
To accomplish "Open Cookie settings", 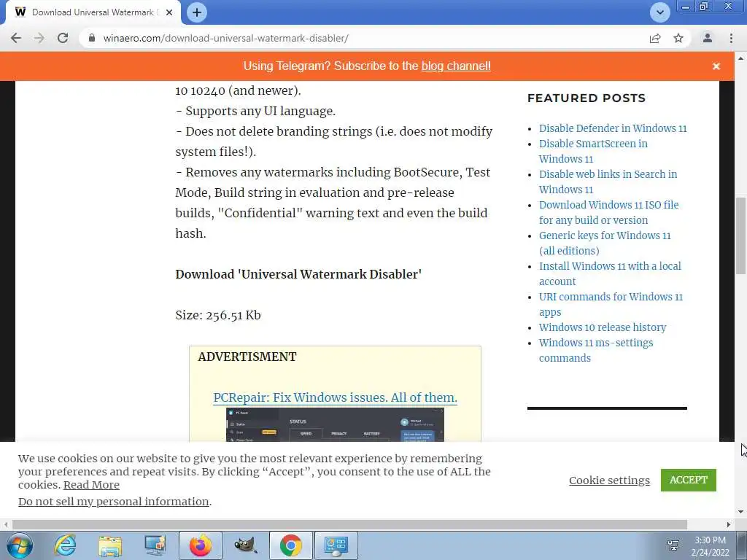I will [609, 481].
